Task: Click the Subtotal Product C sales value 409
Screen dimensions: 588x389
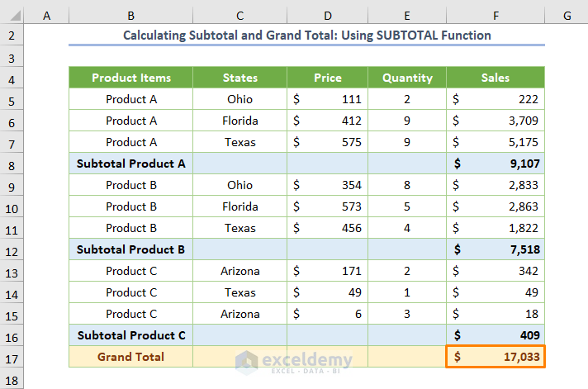Action: pyautogui.click(x=496, y=335)
